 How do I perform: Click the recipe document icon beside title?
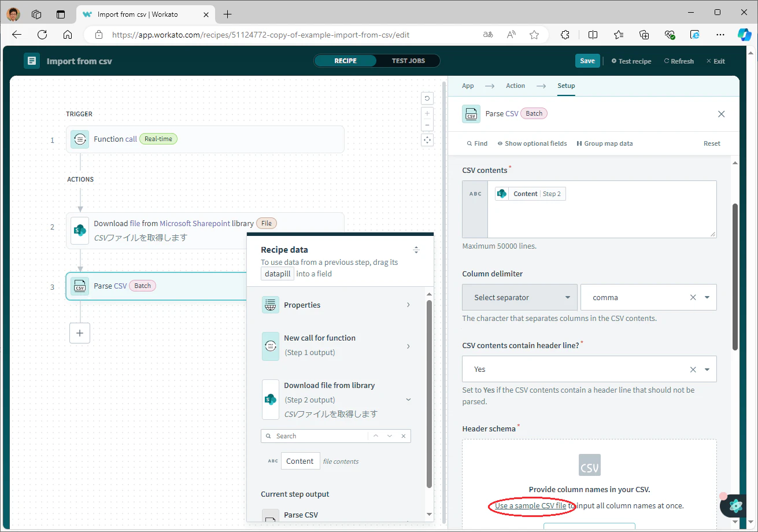[x=32, y=61]
